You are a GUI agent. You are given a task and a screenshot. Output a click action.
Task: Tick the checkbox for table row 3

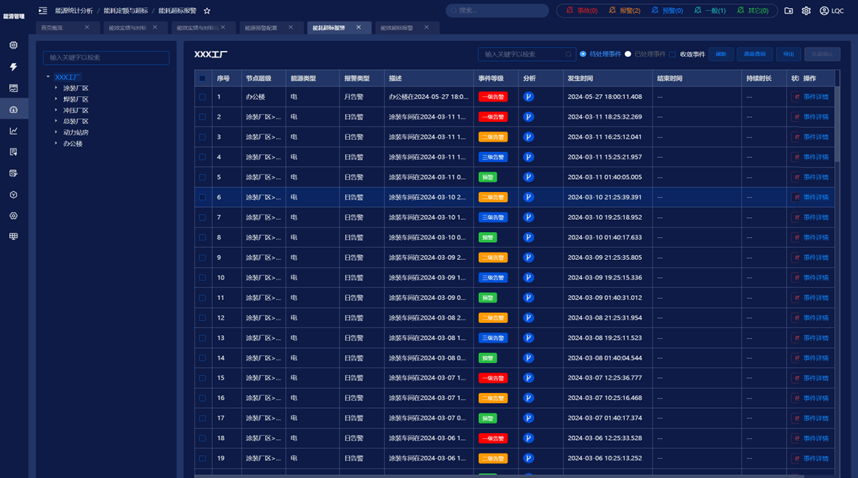click(202, 137)
